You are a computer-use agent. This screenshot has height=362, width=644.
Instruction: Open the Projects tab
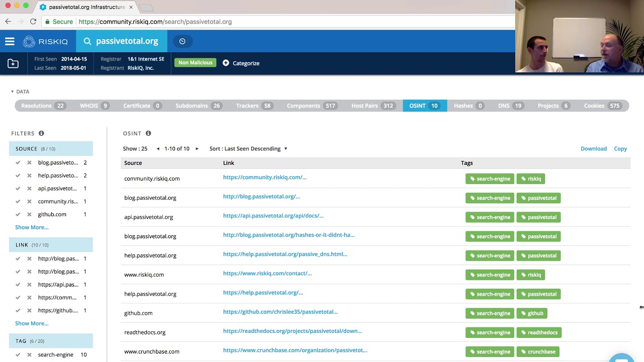tap(553, 106)
